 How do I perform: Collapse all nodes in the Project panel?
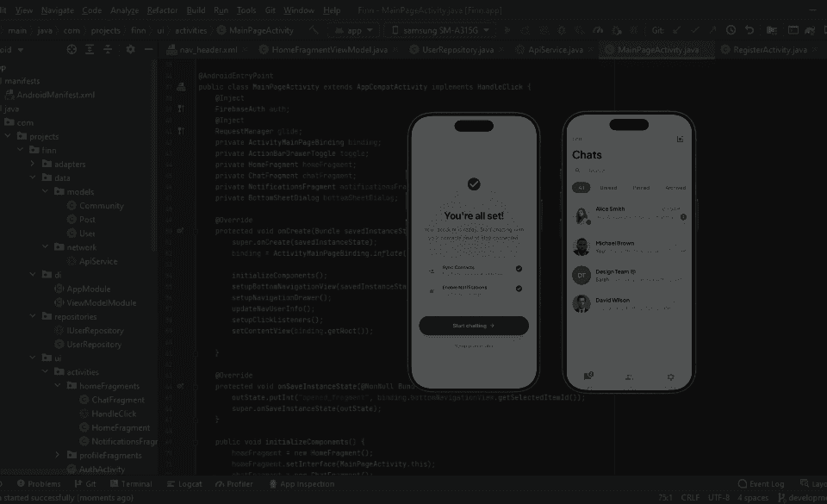(107, 50)
